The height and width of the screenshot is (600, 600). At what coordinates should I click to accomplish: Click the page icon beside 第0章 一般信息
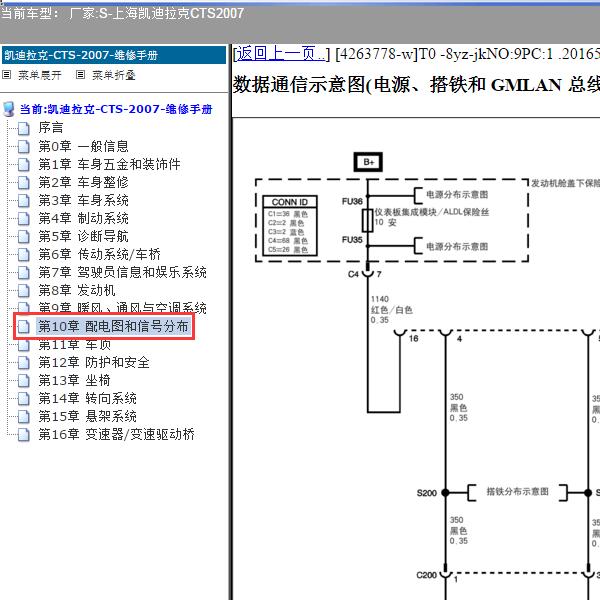click(x=23, y=147)
